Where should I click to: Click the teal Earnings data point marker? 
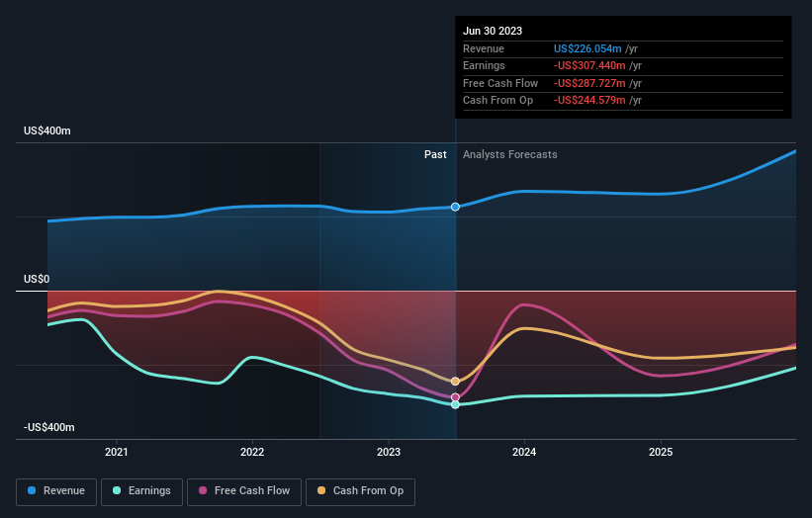point(455,404)
